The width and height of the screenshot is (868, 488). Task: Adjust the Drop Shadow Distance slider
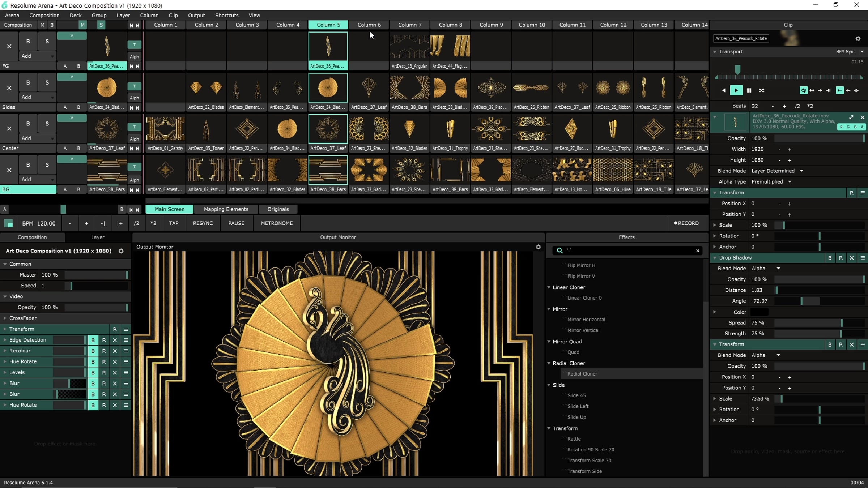820,290
